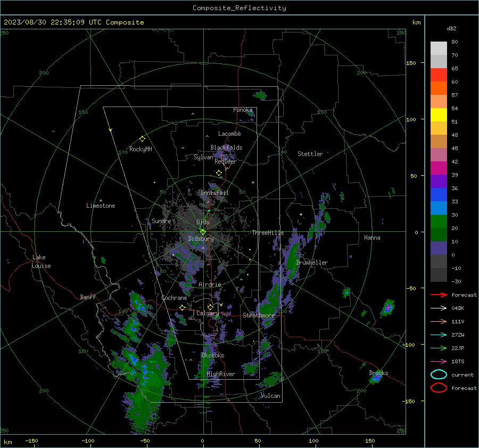Click the yellow diamond marker below RedDeer

pos(219,173)
